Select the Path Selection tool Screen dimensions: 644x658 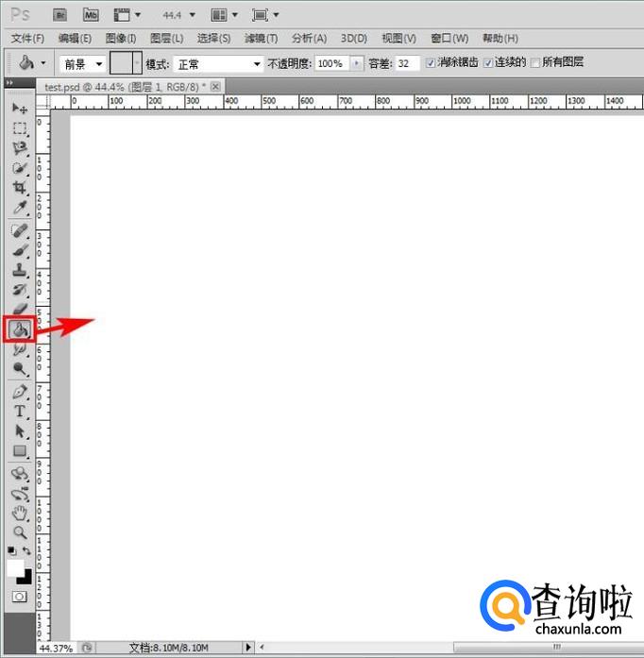coord(19,431)
